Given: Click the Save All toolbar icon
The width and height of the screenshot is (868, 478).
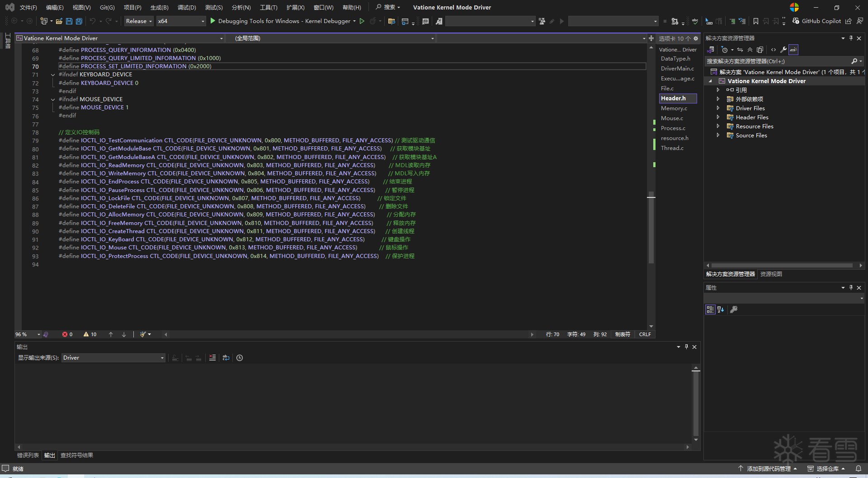Looking at the screenshot, I should click(79, 21).
